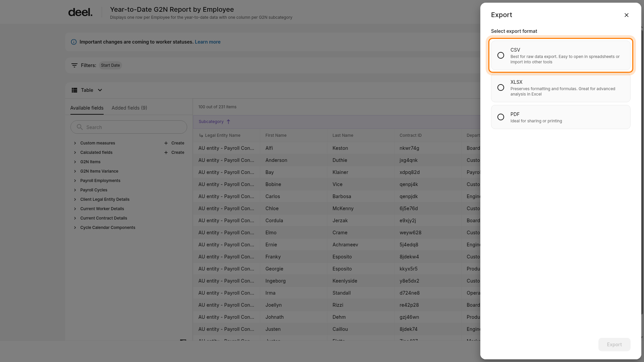
Task: Expand Current Worker Details group
Action: (75, 209)
